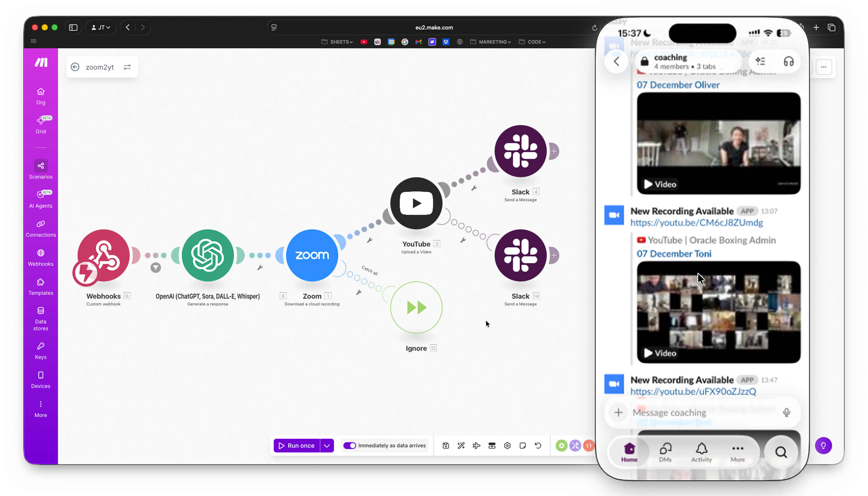Tap the microphone in the Message coaching field
Image resolution: width=868 pixels, height=496 pixels.
pos(786,412)
